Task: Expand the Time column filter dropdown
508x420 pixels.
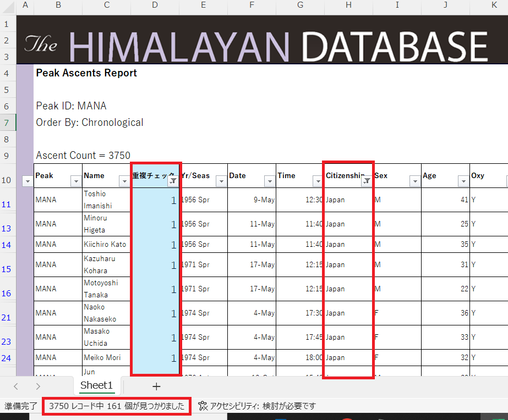Action: tap(318, 181)
